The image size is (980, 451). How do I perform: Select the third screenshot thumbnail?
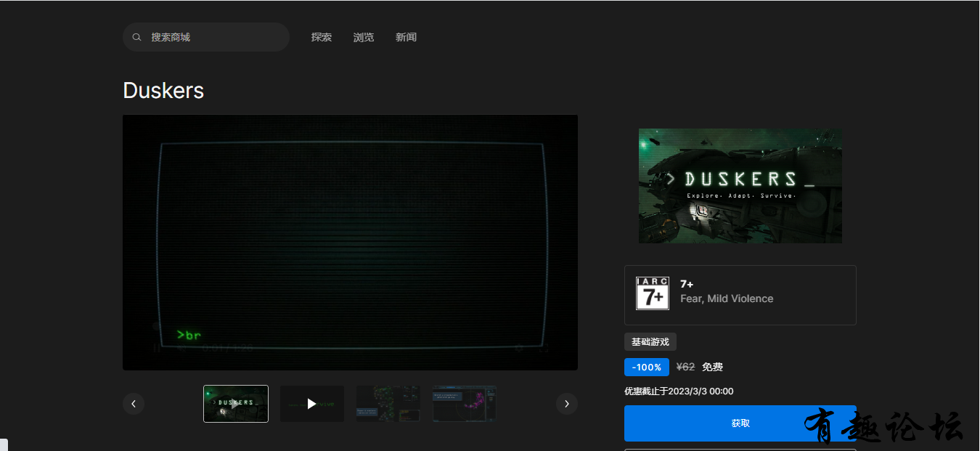[388, 404]
